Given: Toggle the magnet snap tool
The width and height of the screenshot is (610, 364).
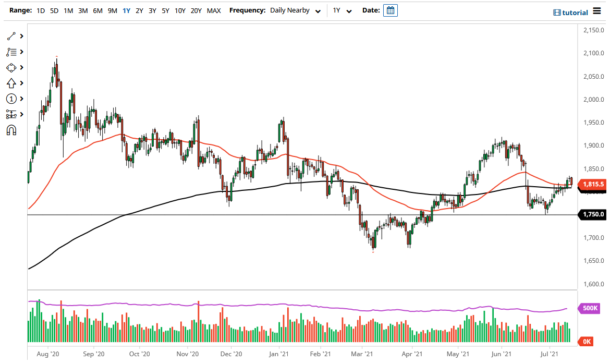Looking at the screenshot, I should (11, 130).
